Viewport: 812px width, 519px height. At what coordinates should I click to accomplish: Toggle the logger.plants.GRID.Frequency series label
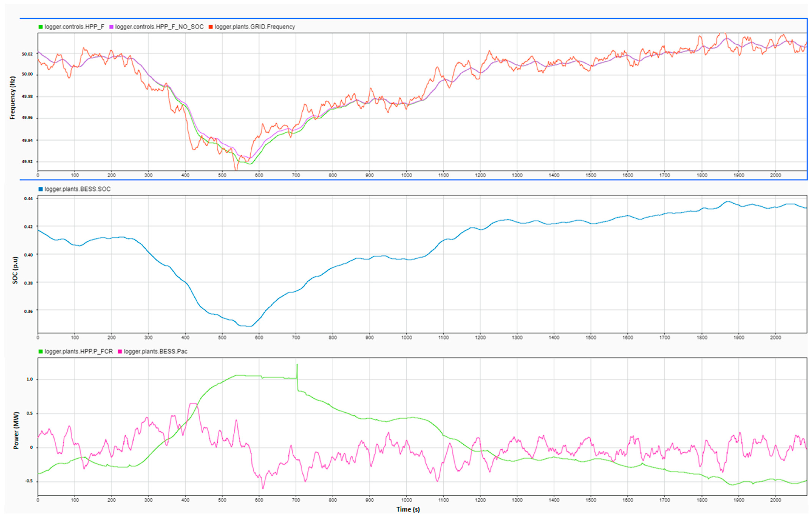(255, 27)
